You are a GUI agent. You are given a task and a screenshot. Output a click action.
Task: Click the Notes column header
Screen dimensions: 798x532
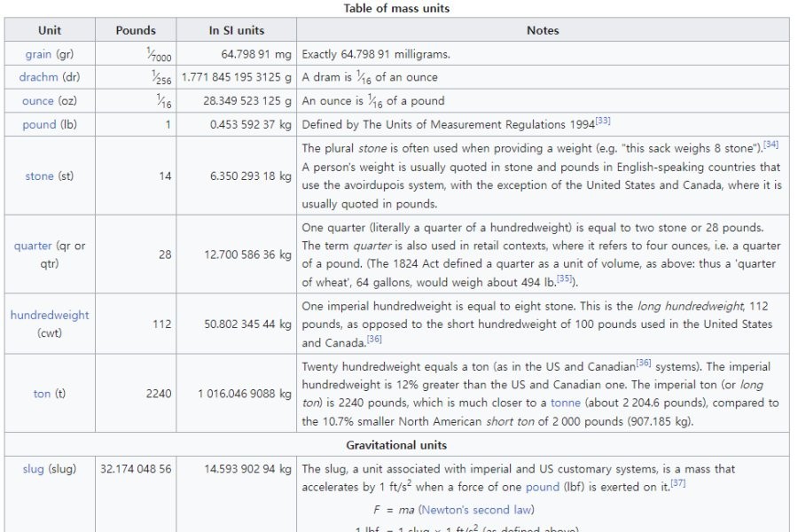[x=543, y=30]
